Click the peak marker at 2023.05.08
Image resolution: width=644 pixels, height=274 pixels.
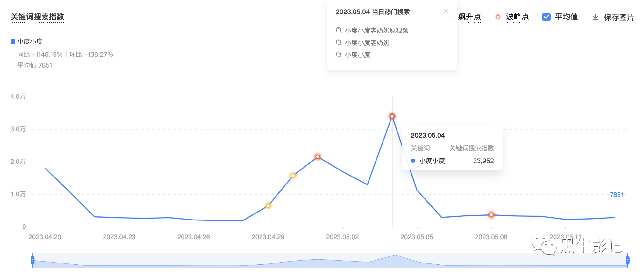click(x=491, y=215)
